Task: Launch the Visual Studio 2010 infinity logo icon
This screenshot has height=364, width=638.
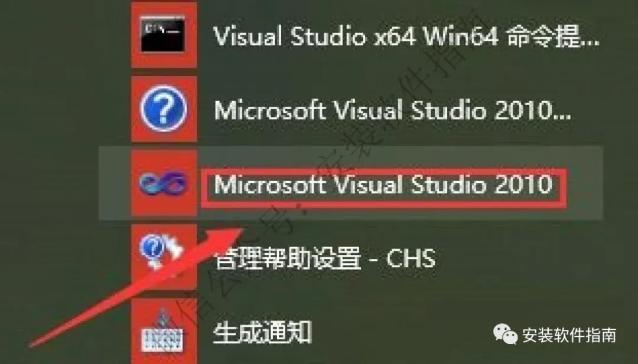Action: click(164, 183)
